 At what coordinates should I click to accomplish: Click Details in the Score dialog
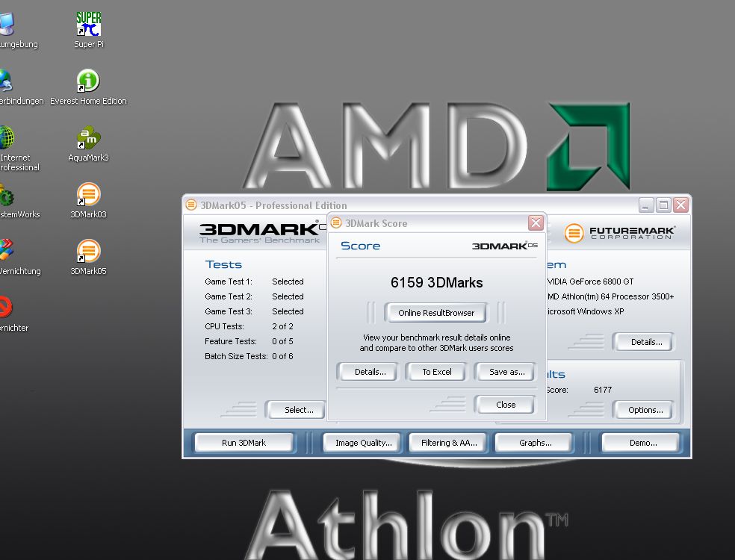click(370, 372)
